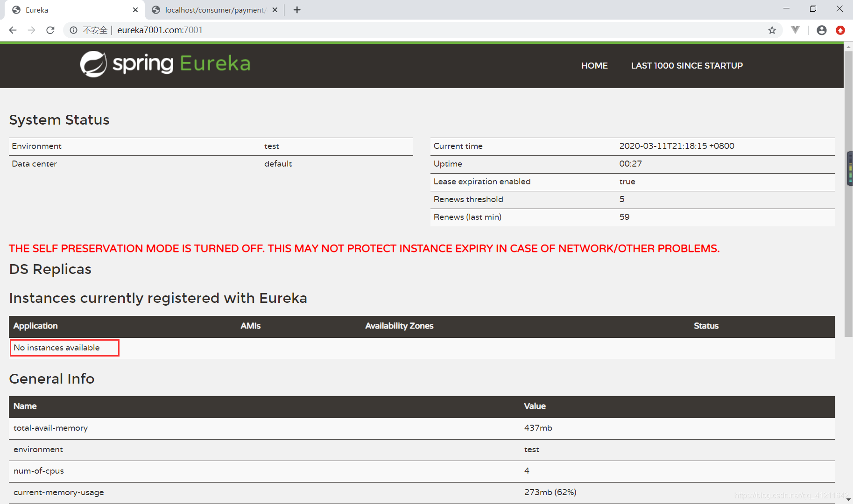Click the Environment label in System Status
The height and width of the screenshot is (504, 853).
[36, 146]
